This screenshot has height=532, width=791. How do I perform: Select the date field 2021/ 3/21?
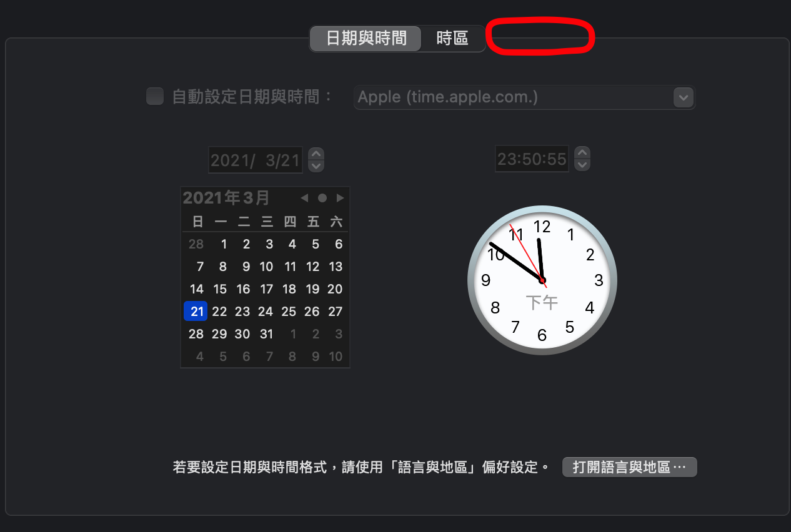pos(256,160)
